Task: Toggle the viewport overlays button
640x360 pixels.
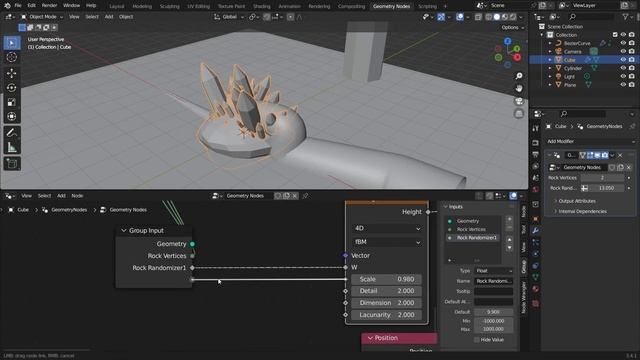Action: tap(460, 17)
